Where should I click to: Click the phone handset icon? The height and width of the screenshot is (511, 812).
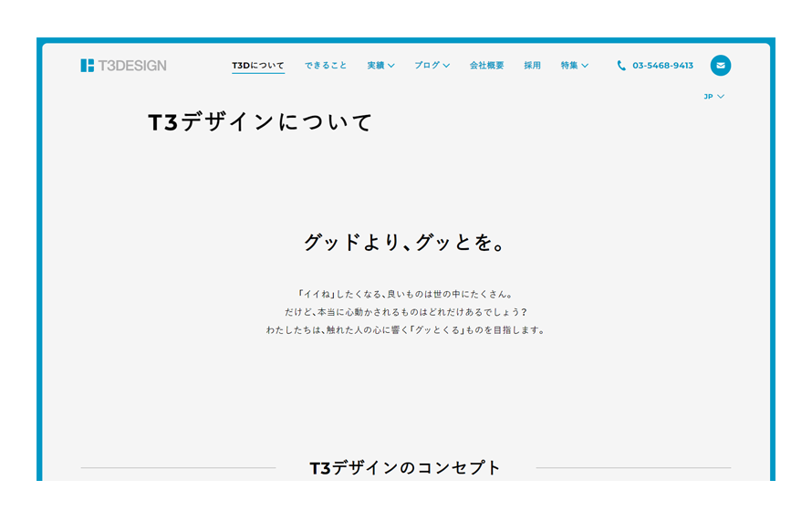(621, 65)
